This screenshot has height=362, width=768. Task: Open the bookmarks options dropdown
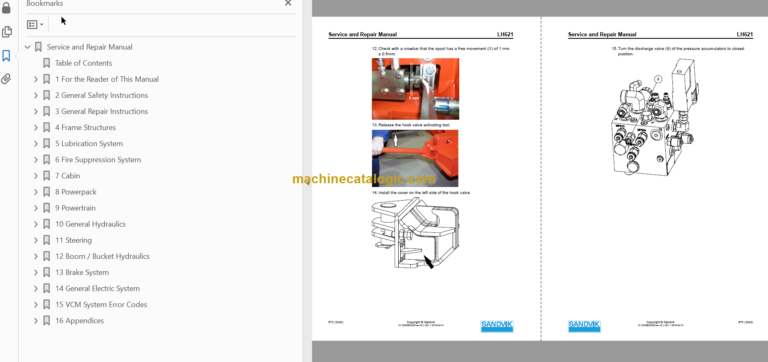pos(35,24)
